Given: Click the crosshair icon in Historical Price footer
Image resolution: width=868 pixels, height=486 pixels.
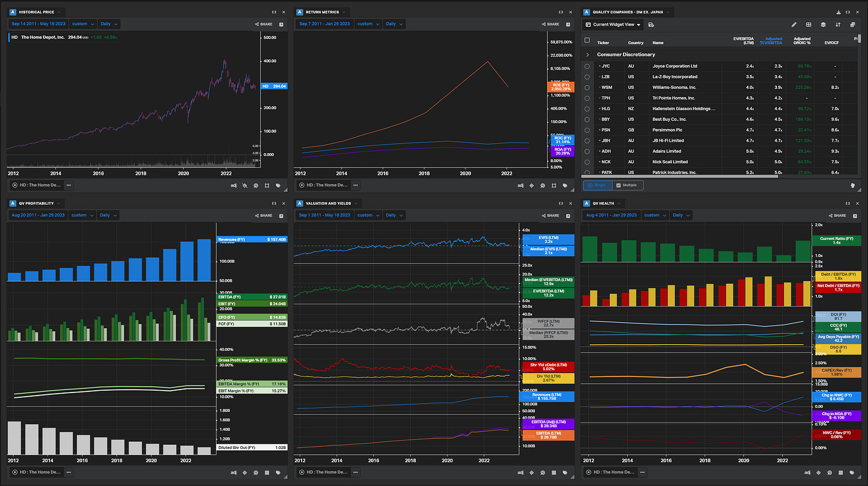Looking at the screenshot, I should (245, 185).
